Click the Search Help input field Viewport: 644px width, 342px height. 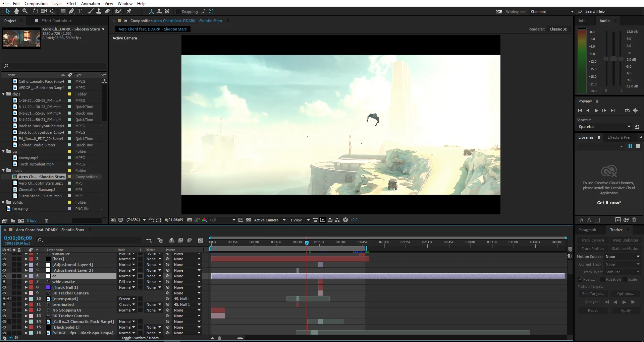click(x=612, y=11)
